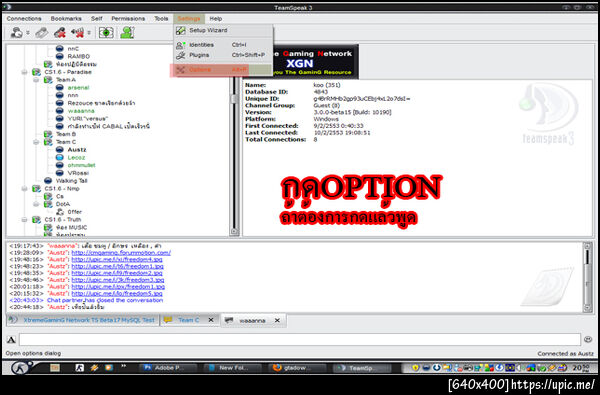The image size is (600, 395).
Task: Open the dropdown arrow beside the Connect icon
Action: point(28,33)
